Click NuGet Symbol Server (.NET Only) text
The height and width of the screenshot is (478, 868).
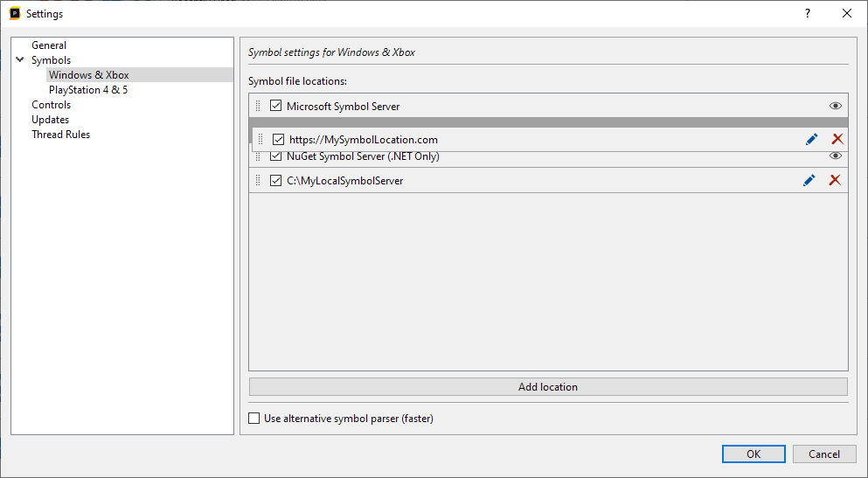click(363, 157)
